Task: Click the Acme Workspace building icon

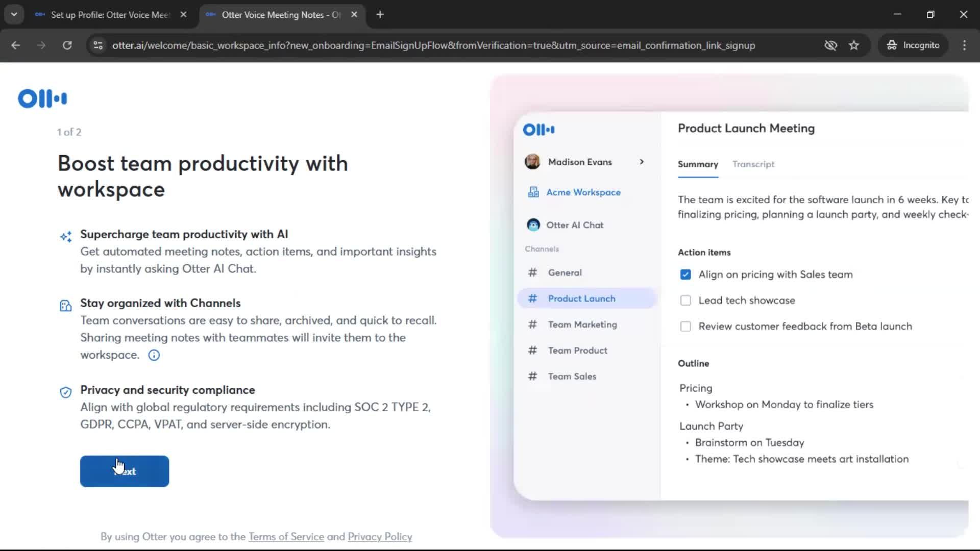Action: point(533,192)
